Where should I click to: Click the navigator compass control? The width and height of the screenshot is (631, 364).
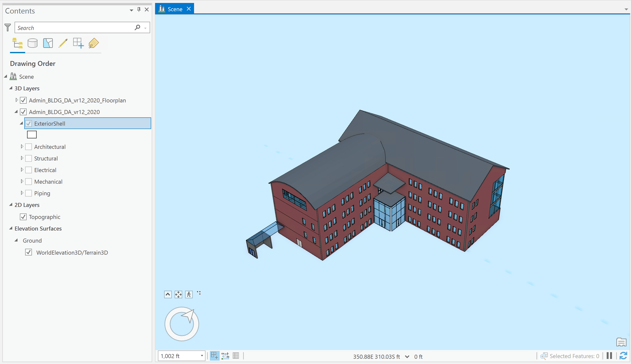182,324
